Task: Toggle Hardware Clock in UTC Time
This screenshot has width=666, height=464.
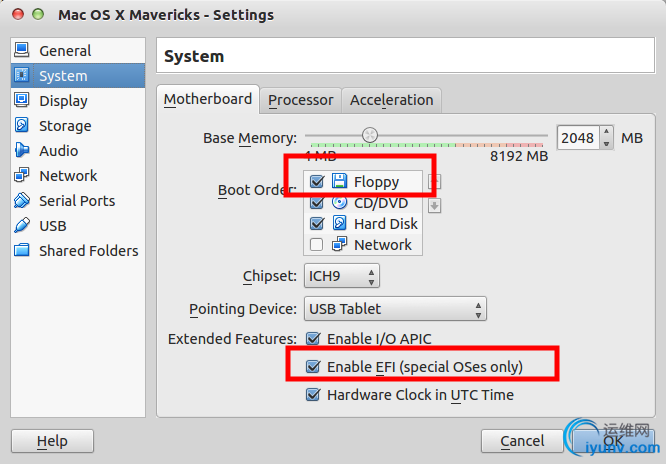Action: tap(314, 395)
